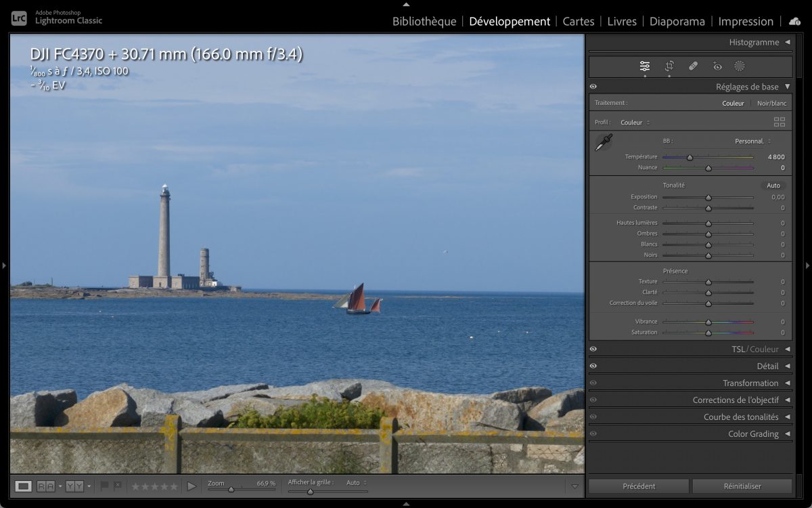The width and height of the screenshot is (812, 508).
Task: Switch to loupe view mode icon
Action: click(x=24, y=486)
